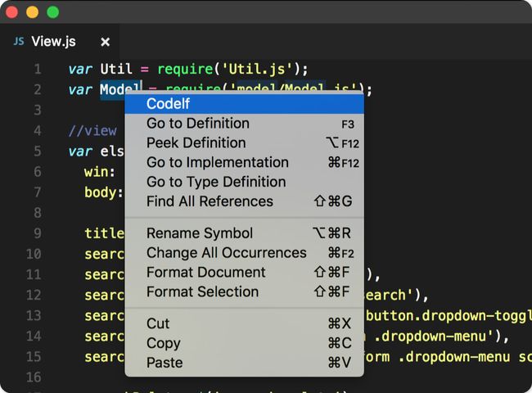Click the red close window button

tap(12, 12)
